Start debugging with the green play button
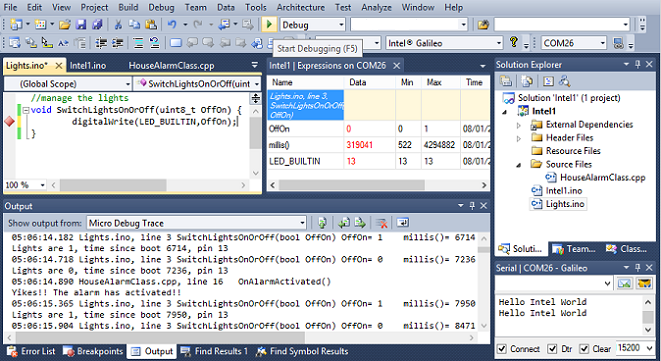Image resolution: width=661 pixels, height=361 pixels. point(268,25)
